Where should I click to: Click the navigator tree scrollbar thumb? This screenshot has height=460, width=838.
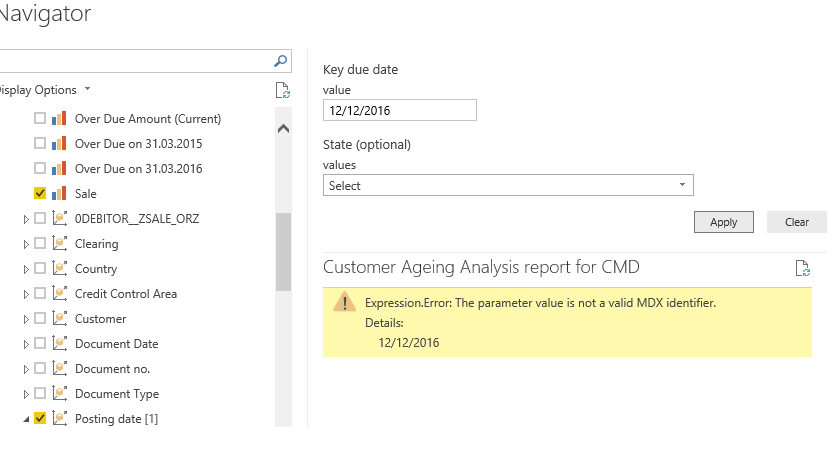(283, 252)
